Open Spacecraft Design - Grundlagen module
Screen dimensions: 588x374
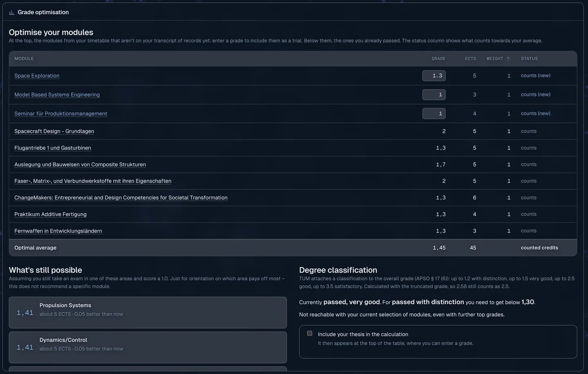pos(54,131)
